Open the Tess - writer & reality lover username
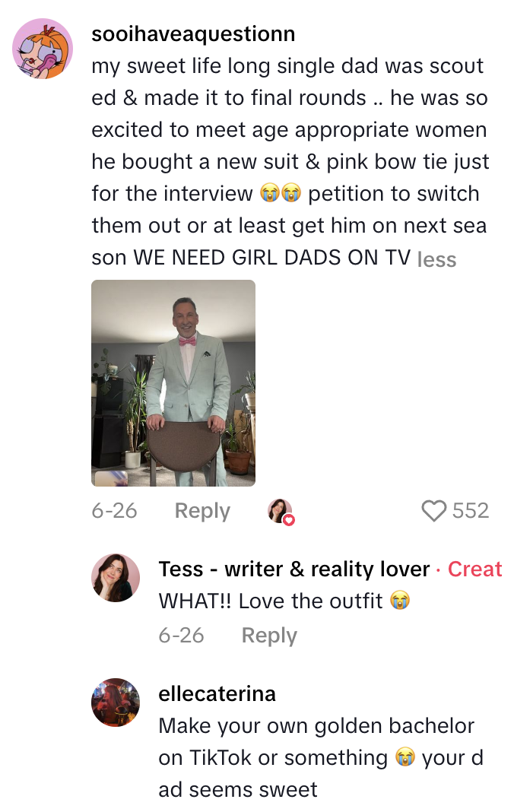Image resolution: width=514 pixels, height=812 pixels. pyautogui.click(x=293, y=569)
